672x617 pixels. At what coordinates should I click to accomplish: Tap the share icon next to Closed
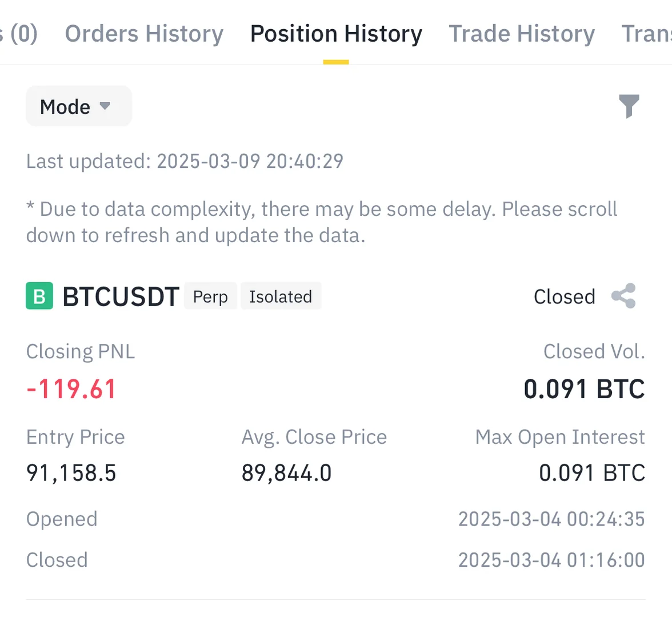tap(623, 296)
